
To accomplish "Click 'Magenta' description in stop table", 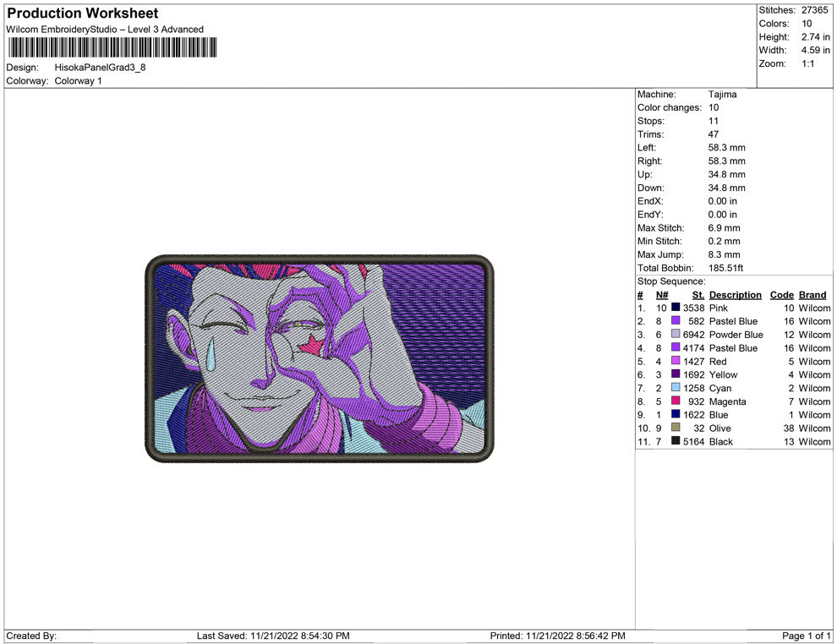I will pyautogui.click(x=727, y=401).
